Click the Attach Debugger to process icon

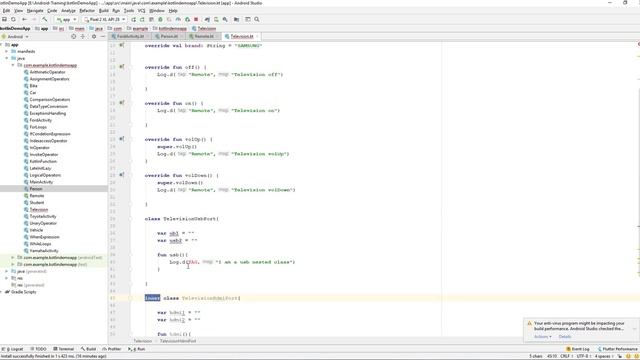(x=187, y=19)
